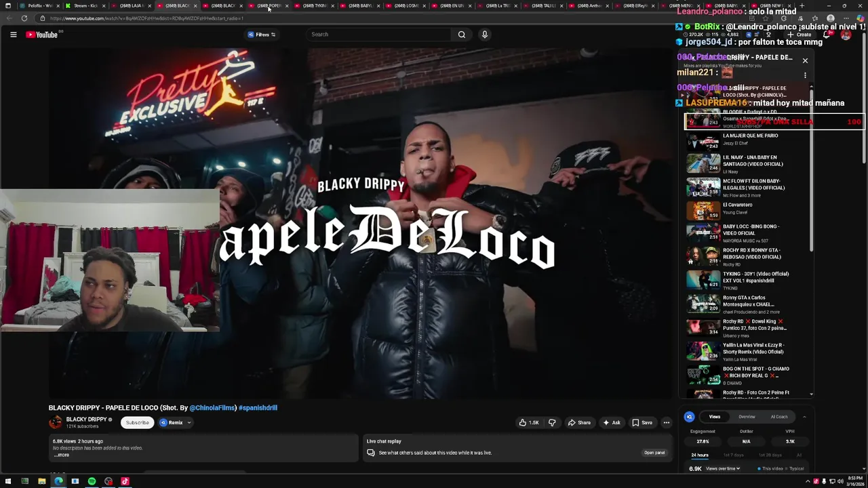Open @ChinolaFilms channel link in title
The image size is (868, 488).
pyautogui.click(x=212, y=408)
